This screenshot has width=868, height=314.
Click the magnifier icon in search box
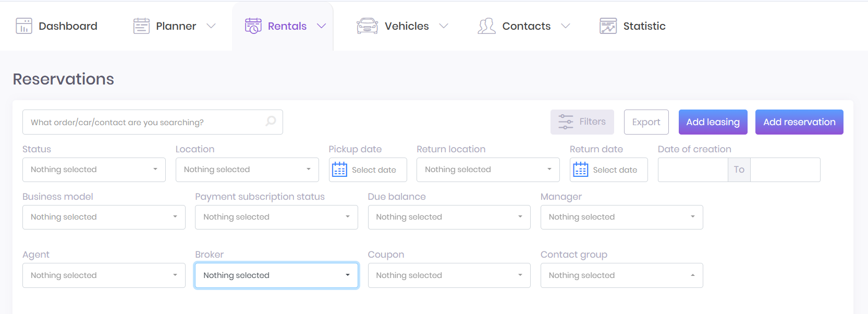(271, 122)
